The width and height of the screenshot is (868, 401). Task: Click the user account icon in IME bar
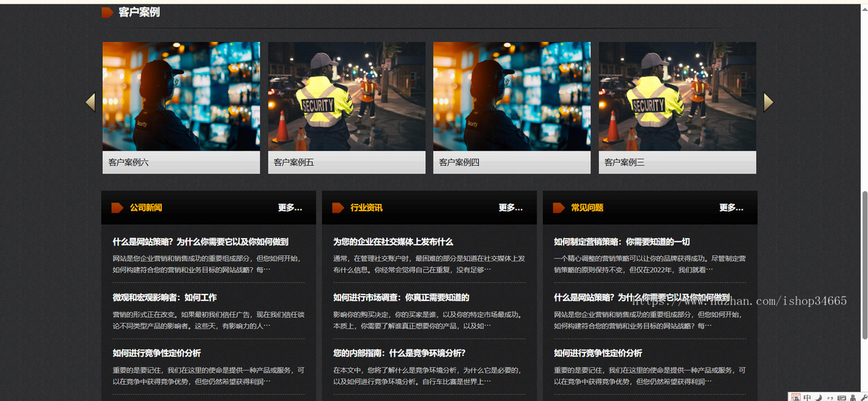(x=851, y=397)
